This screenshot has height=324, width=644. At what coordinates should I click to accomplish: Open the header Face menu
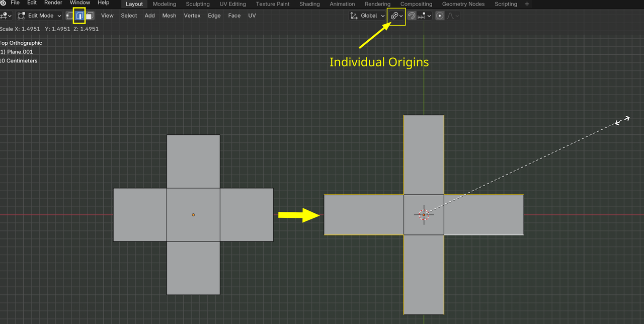click(234, 16)
